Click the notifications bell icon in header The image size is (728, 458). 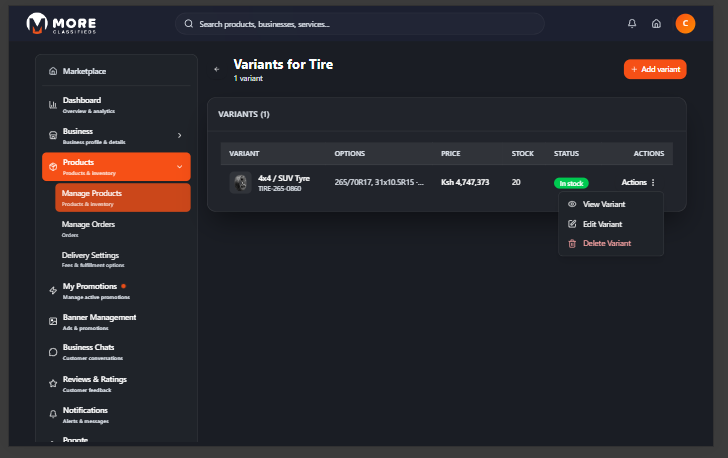(x=631, y=24)
